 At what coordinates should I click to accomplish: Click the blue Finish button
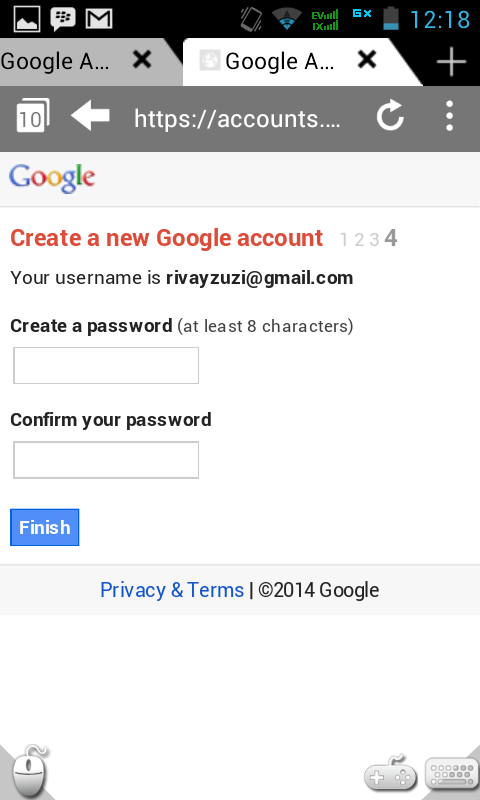[44, 527]
